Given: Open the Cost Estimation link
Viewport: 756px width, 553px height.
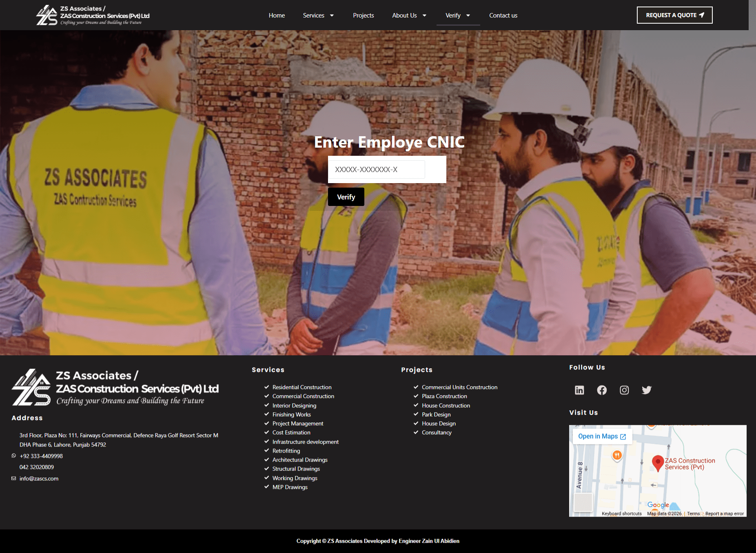Looking at the screenshot, I should pyautogui.click(x=291, y=432).
